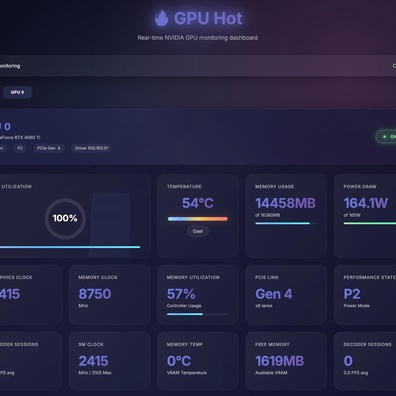The image size is (396, 396).
Task: Click the memory usage progress bar
Action: pos(286,223)
